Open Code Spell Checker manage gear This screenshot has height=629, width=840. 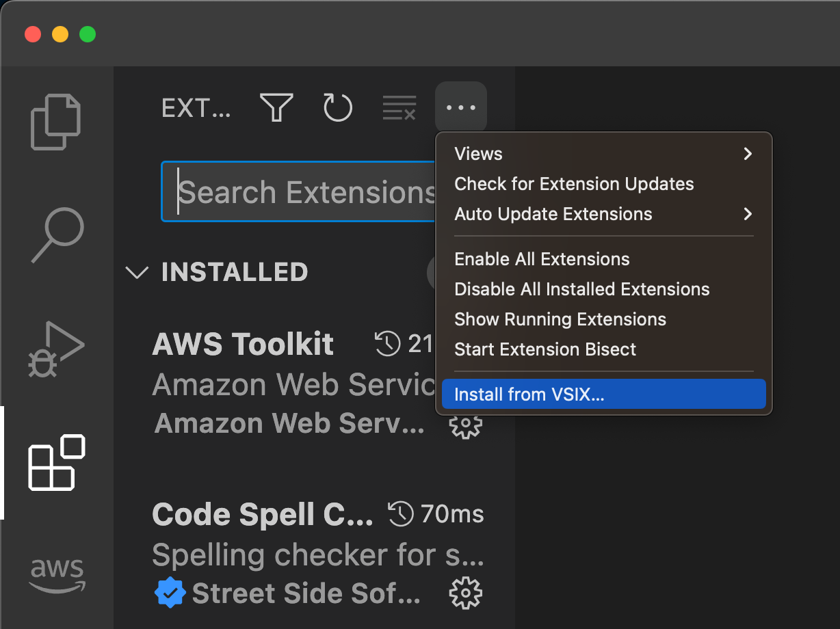(465, 593)
